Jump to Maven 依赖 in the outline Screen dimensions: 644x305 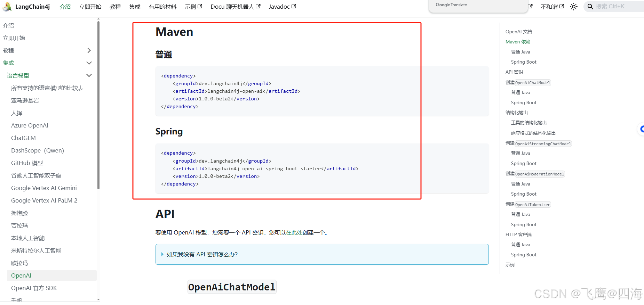(x=518, y=42)
